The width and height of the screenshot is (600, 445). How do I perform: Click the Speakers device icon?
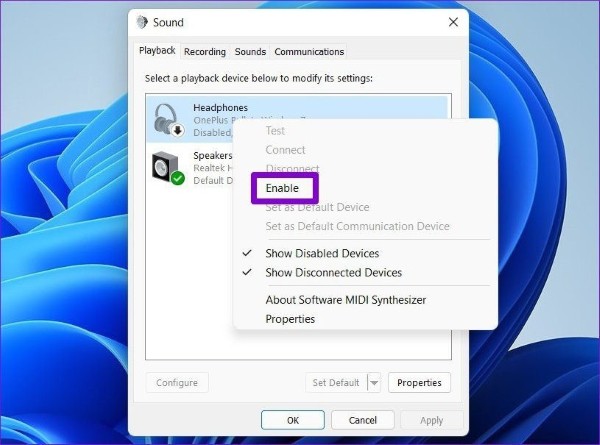tap(165, 166)
